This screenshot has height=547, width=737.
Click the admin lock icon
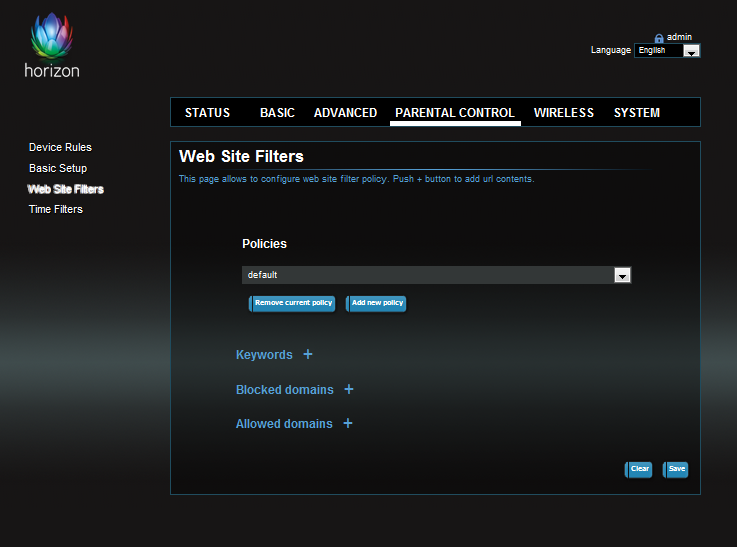(659, 38)
